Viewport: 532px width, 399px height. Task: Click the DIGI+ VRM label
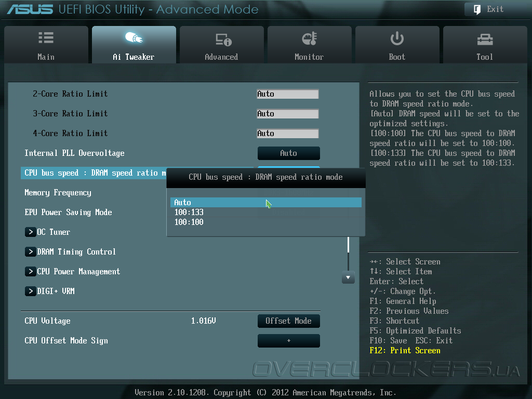[56, 291]
